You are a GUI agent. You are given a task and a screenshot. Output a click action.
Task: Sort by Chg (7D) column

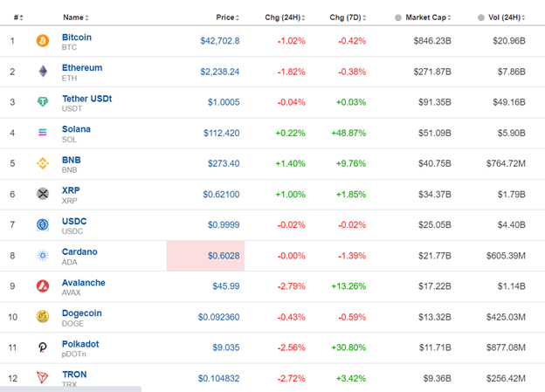tap(348, 17)
